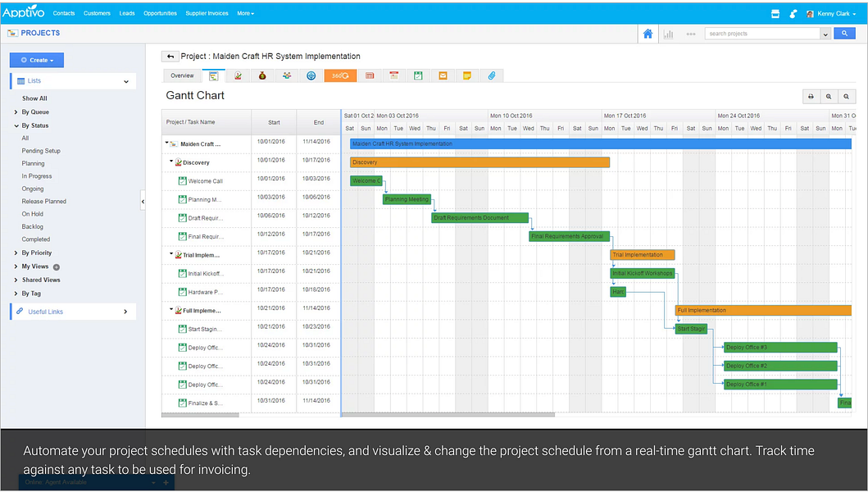Open the three-dot more options icon
This screenshot has height=492, width=868.
tap(691, 34)
